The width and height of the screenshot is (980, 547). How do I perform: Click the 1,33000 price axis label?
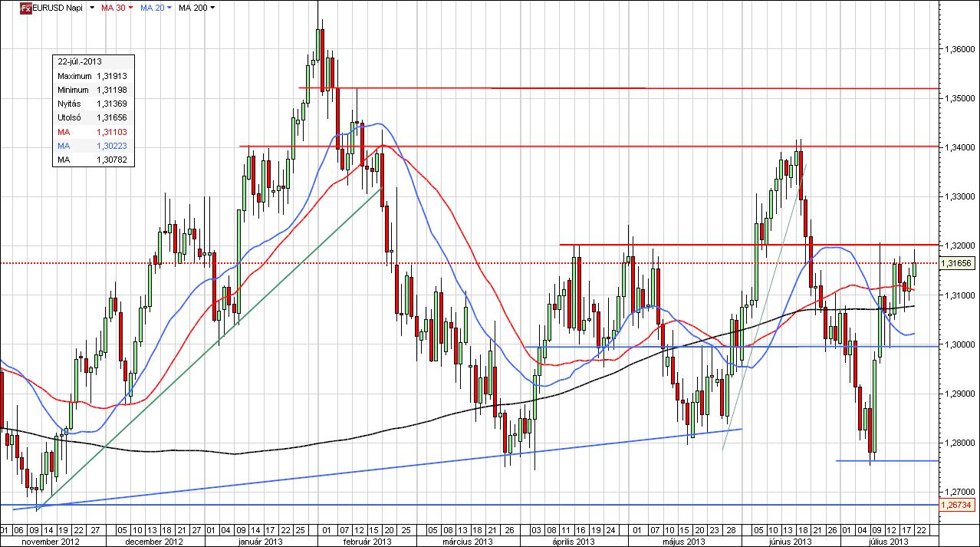click(959, 196)
